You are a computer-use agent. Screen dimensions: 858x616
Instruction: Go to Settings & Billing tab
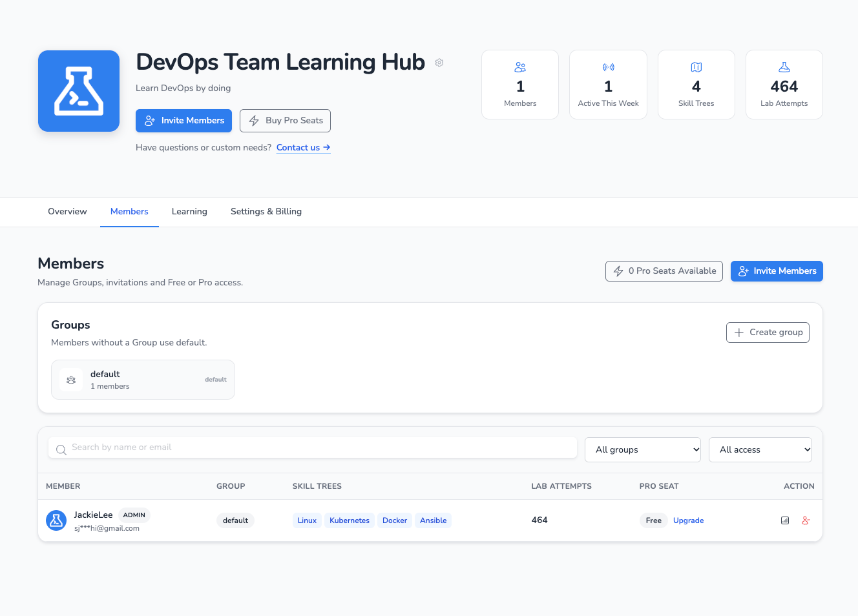(266, 212)
